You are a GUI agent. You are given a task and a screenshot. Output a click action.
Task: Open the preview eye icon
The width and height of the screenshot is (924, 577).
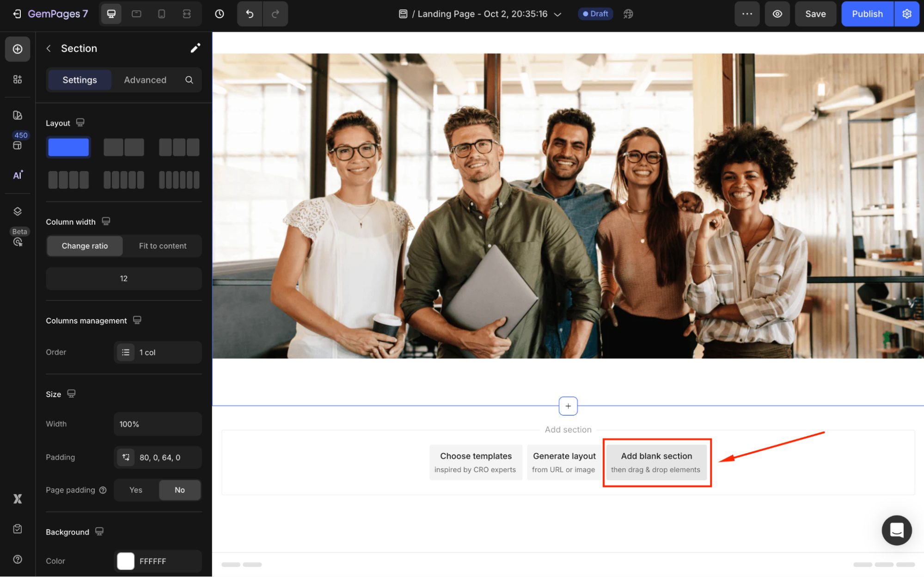(x=777, y=14)
